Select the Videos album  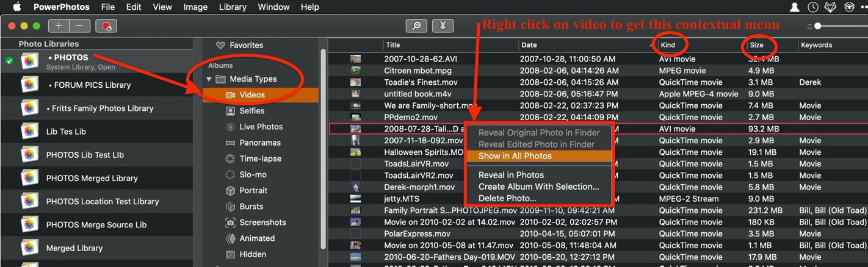click(260, 95)
